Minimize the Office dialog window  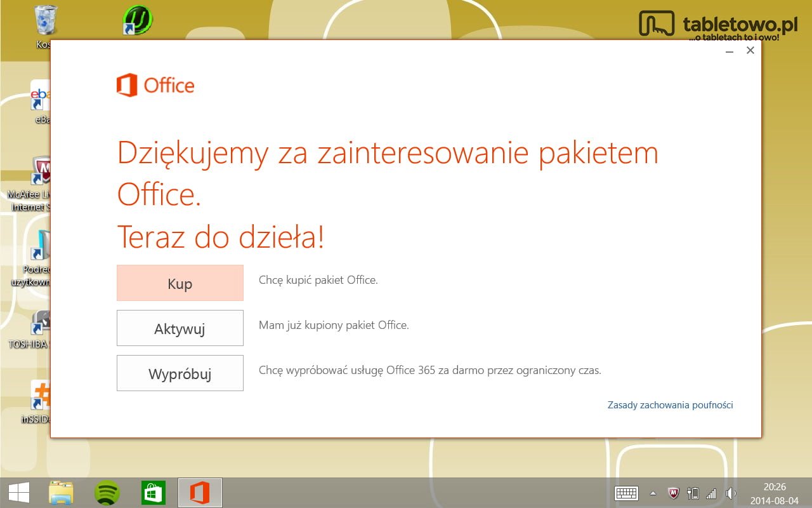730,51
